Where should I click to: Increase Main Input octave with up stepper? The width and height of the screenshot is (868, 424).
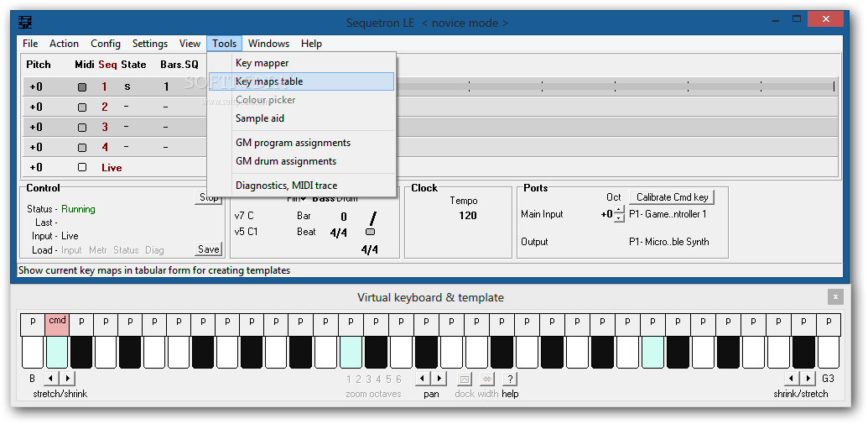(x=619, y=211)
